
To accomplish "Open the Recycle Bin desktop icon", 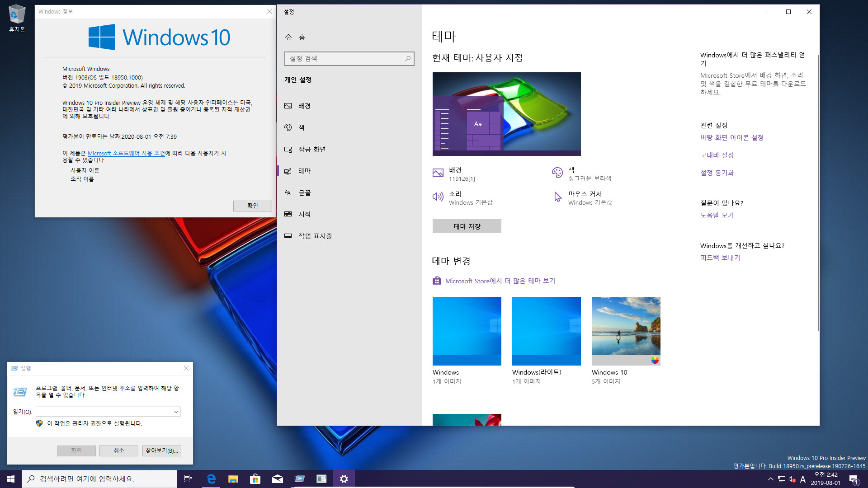I will point(17,18).
